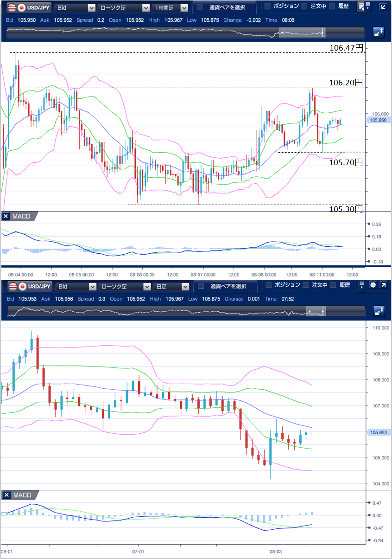The image size is (392, 559).
Task: Click the lower chart's range navigator window
Action: tap(316, 311)
